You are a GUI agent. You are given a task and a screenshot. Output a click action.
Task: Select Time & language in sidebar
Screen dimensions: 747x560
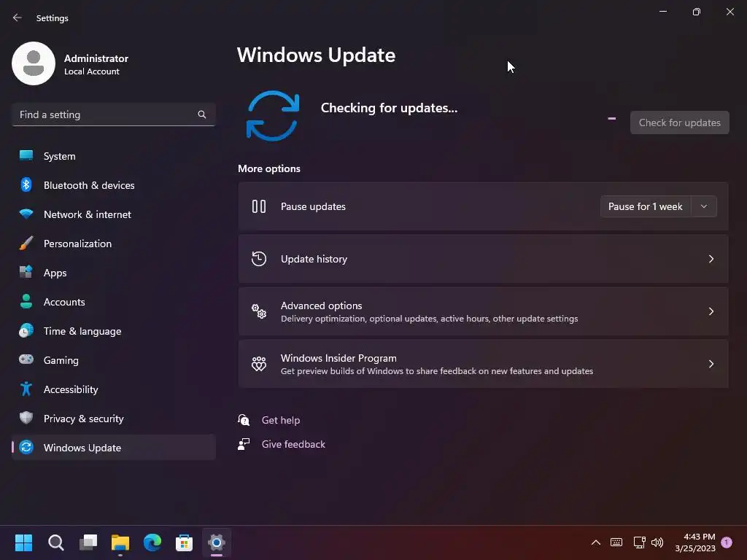point(113,331)
